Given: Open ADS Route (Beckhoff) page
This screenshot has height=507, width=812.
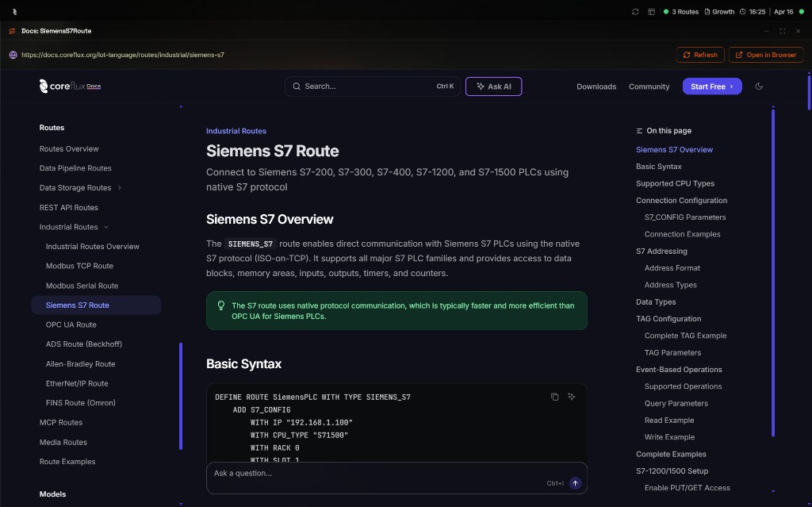Looking at the screenshot, I should [x=84, y=344].
